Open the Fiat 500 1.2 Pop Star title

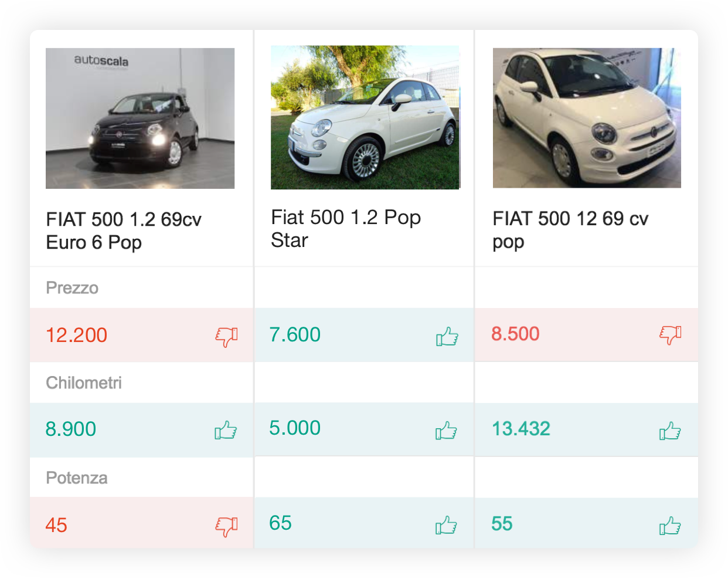point(346,228)
